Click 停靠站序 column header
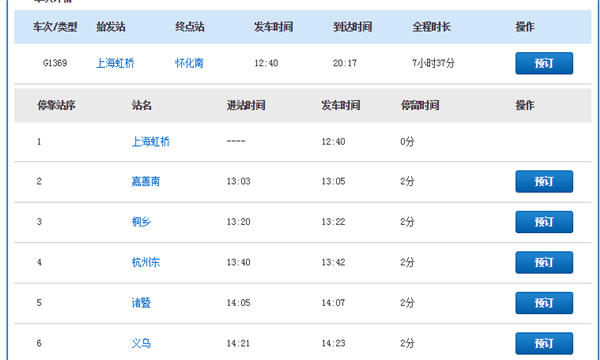600x360 pixels. 56,106
